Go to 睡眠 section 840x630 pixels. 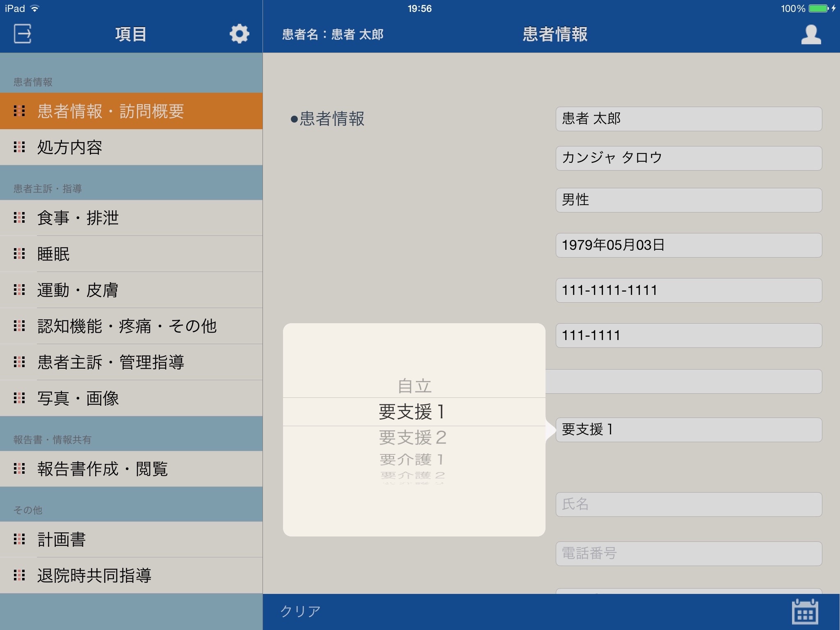[x=131, y=254]
